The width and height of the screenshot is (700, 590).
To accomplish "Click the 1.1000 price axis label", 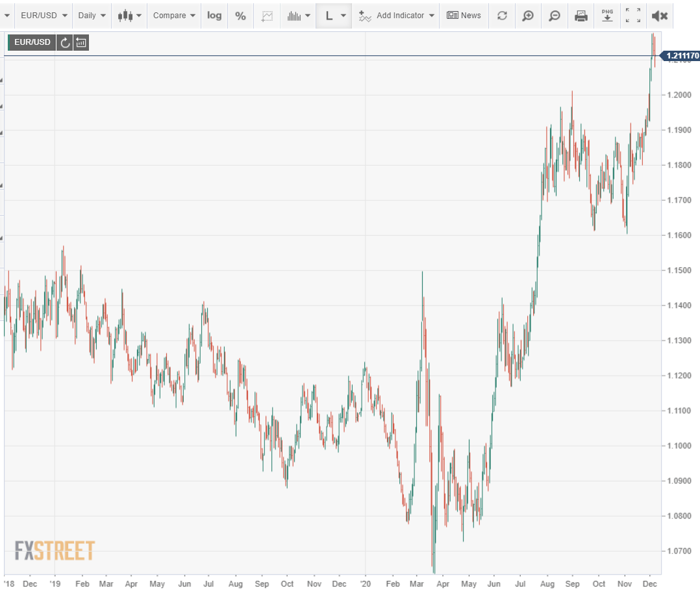I will click(x=679, y=446).
